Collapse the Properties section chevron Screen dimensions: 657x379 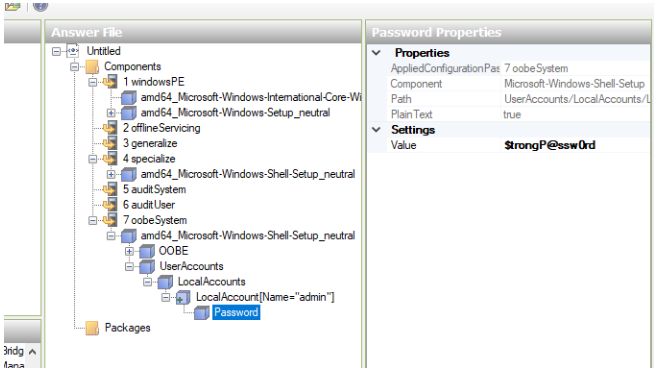tap(376, 53)
